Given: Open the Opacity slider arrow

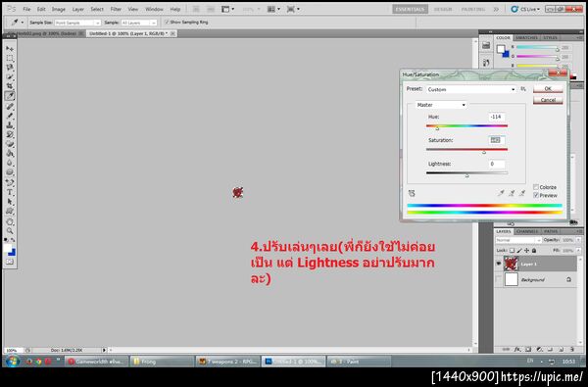Looking at the screenshot, I should 578,240.
